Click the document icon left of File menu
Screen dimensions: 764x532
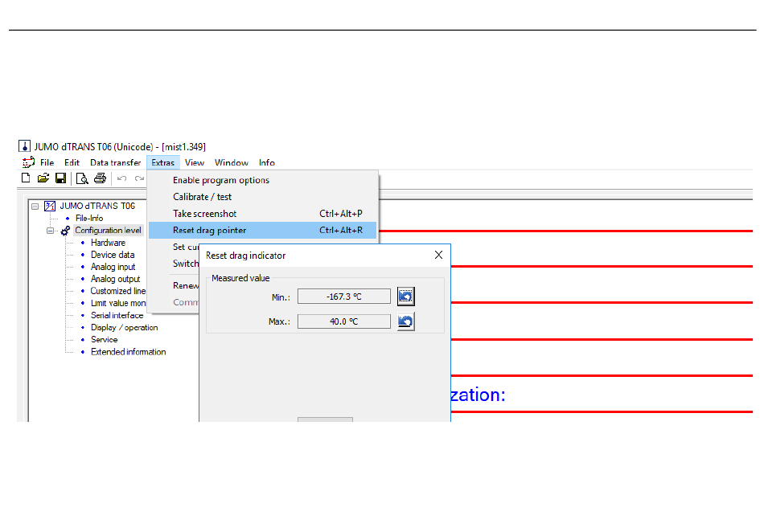[28, 162]
